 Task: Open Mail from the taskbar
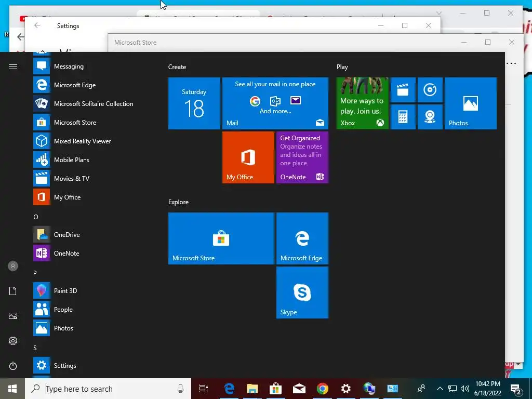[x=299, y=389]
